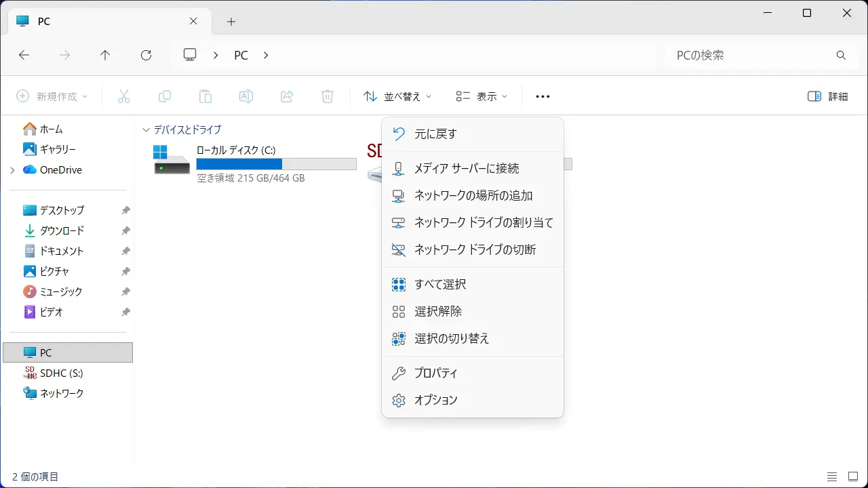868x488 pixels.
Task: Open the 表示 view dropdown
Action: (481, 97)
